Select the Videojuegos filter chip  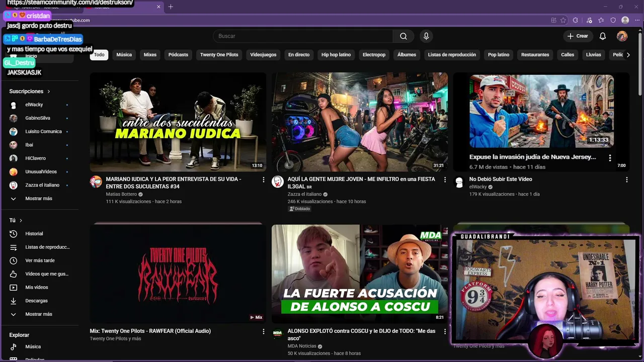(x=263, y=55)
